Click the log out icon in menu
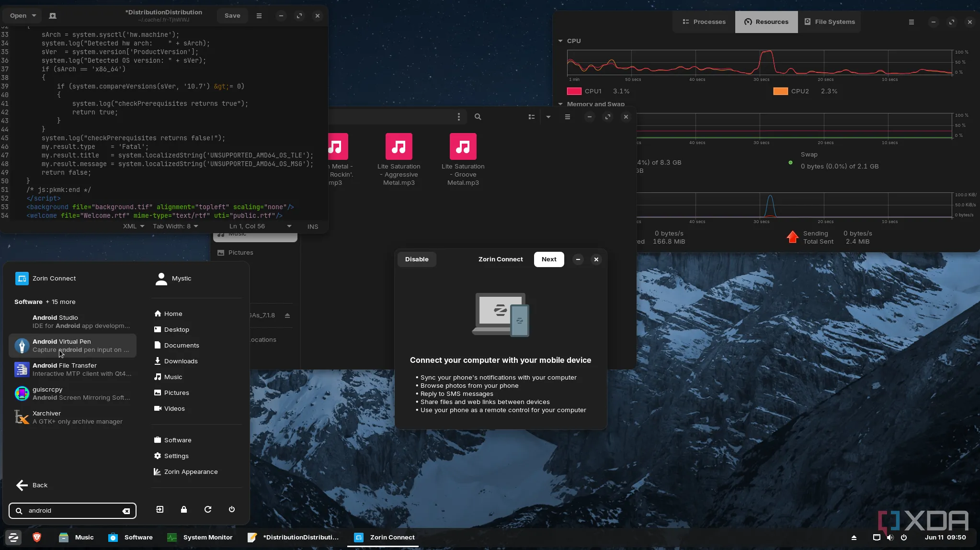 point(160,509)
